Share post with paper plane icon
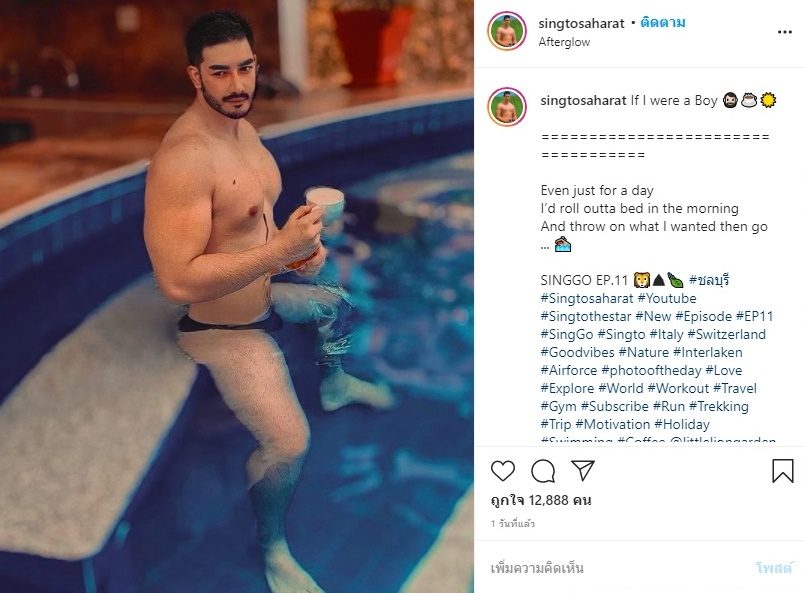The height and width of the screenshot is (593, 804). (x=582, y=470)
